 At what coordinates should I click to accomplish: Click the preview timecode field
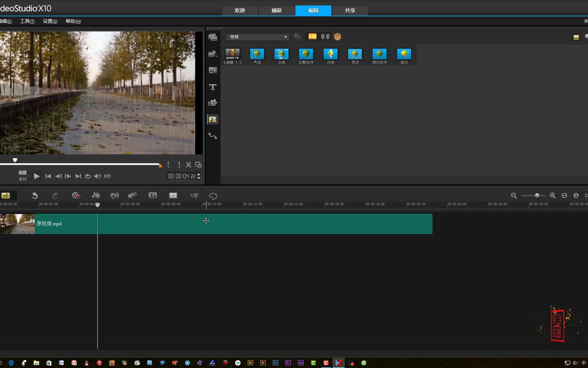[x=182, y=176]
